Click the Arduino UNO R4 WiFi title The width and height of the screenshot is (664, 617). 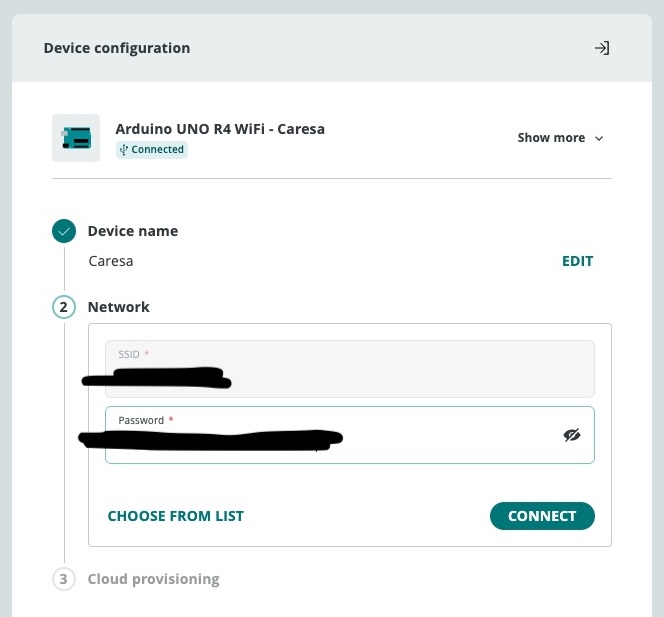(220, 129)
